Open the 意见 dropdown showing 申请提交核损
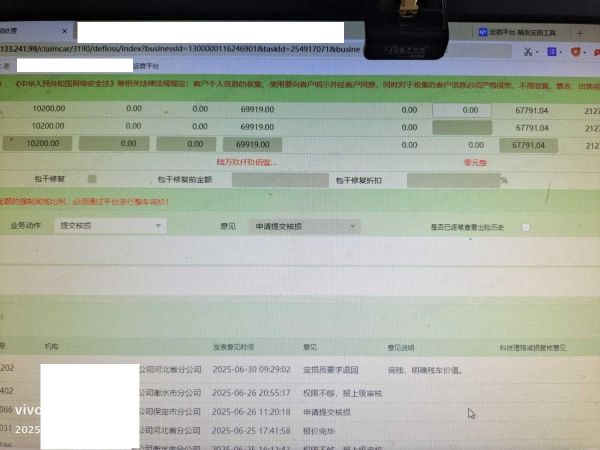The image size is (600, 450). 304,227
